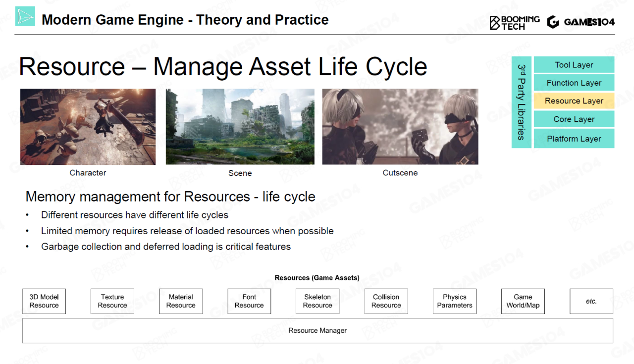Click the GAMES104 logo
This screenshot has height=364, width=634.
click(581, 22)
